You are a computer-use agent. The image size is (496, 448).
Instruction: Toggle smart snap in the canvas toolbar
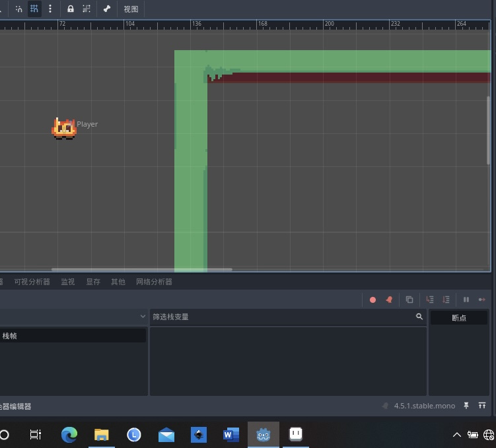point(18,9)
